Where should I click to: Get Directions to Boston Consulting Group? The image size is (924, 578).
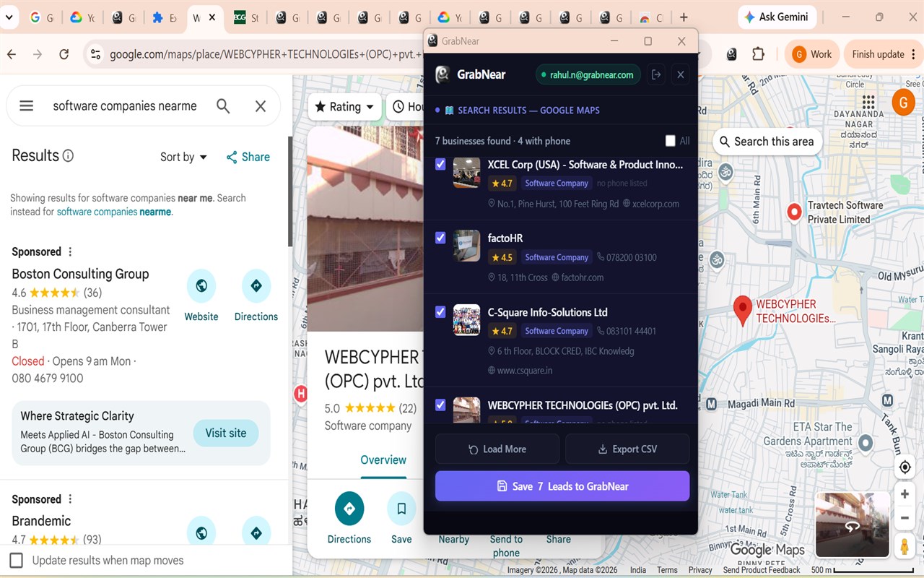(x=256, y=286)
